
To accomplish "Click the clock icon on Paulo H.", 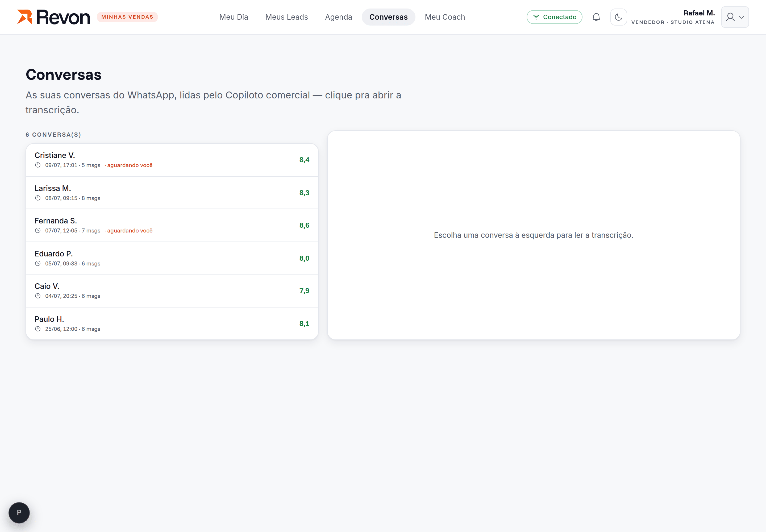I will tap(38, 329).
